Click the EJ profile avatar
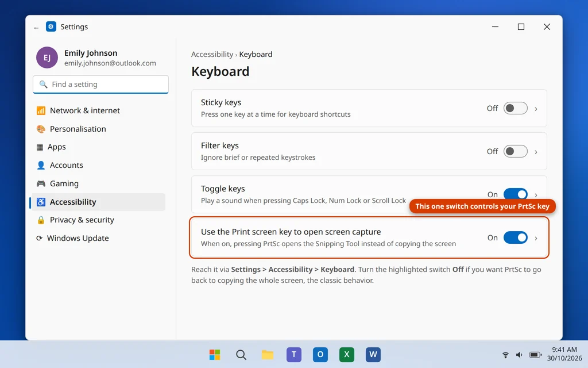 point(47,57)
